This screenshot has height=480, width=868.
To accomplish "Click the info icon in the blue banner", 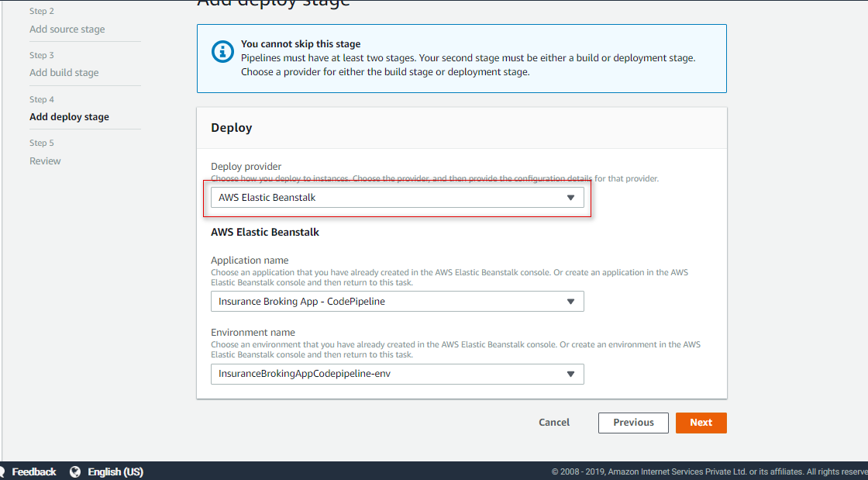I will tap(222, 52).
